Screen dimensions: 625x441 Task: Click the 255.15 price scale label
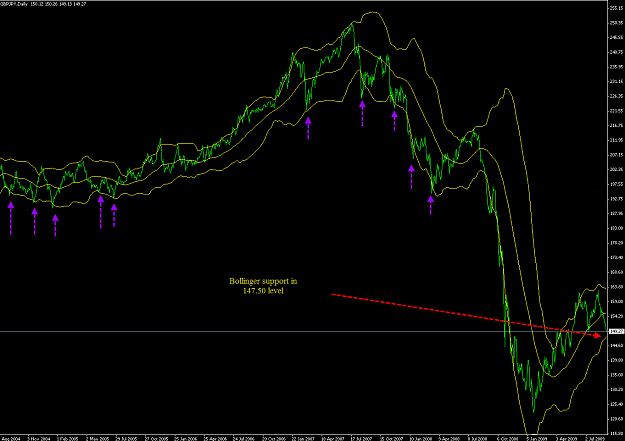(617, 8)
